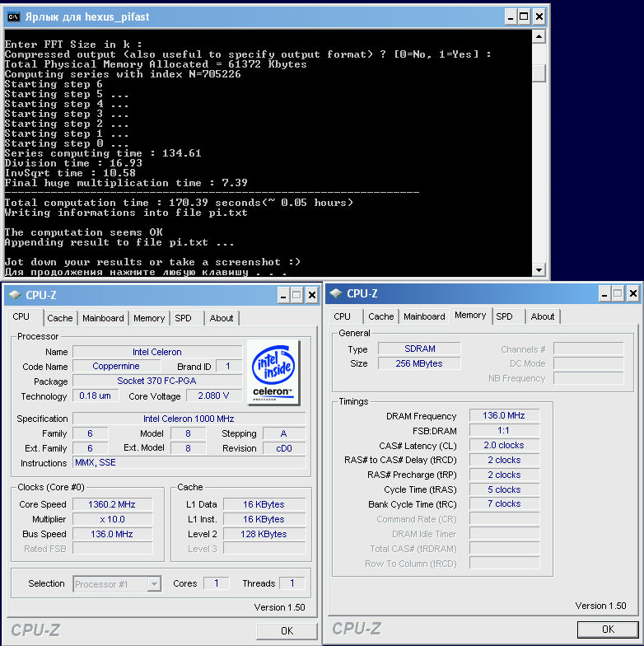Click the CPU-Z icon in left window title bar
Viewport: 644px width, 646px height.
[x=15, y=295]
